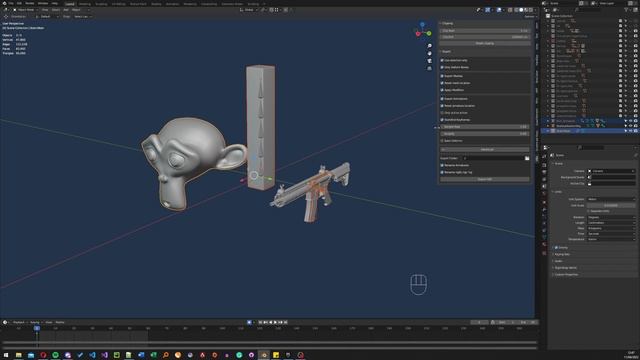Click the Unit Scale slider
Screen dimensions: 640x360
611,205
